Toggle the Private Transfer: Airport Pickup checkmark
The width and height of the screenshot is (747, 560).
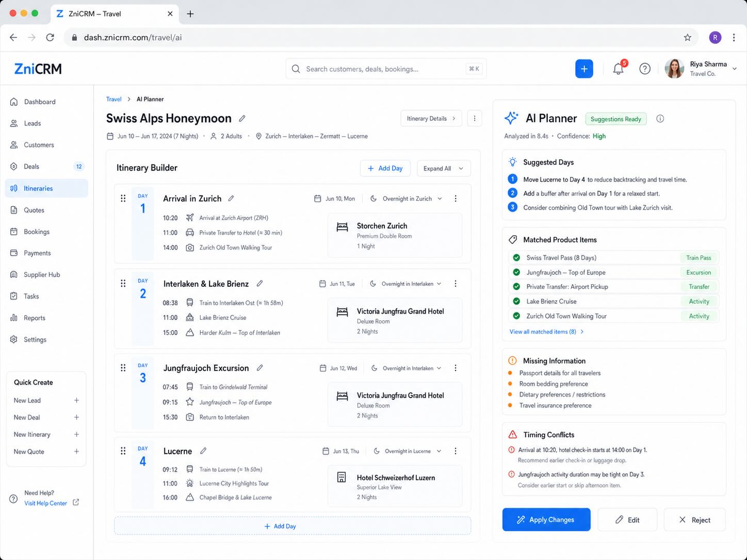tap(516, 287)
